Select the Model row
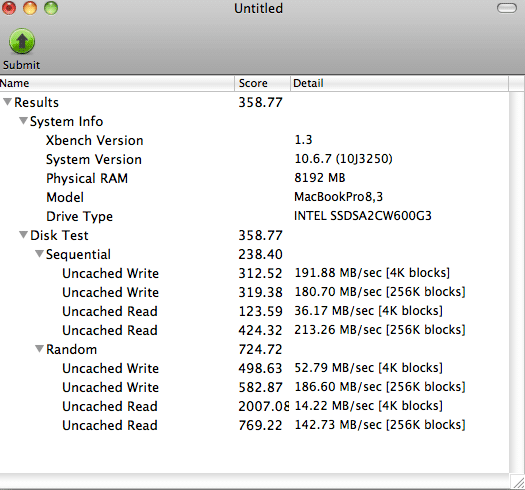The width and height of the screenshot is (525, 490). tap(254, 197)
